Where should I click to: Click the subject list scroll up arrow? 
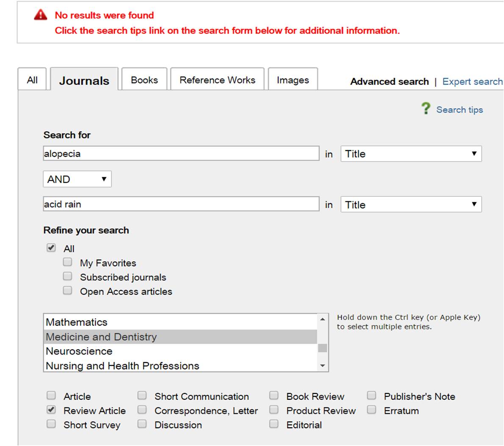coord(322,319)
